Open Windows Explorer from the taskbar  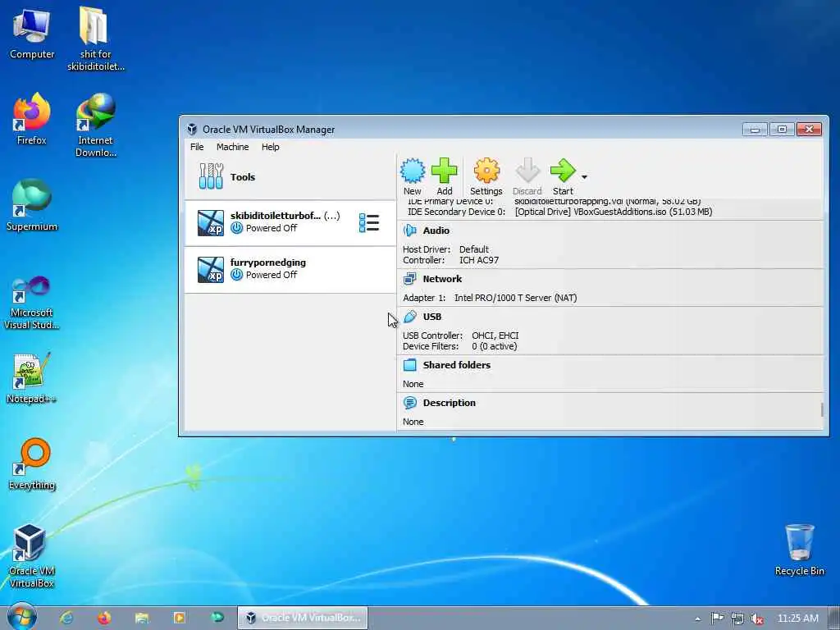(141, 618)
